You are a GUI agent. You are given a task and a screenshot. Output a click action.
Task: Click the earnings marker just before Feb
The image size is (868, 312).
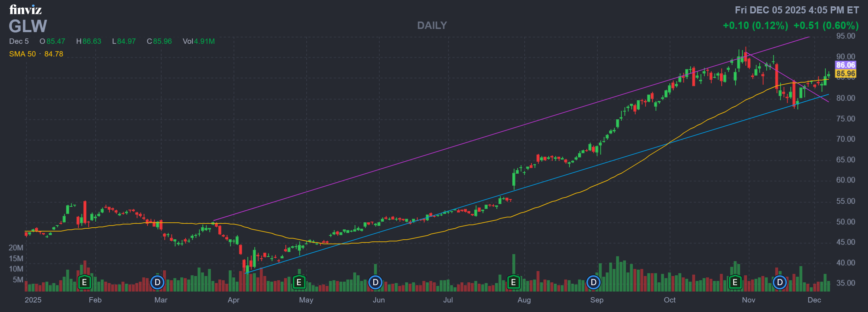pyautogui.click(x=84, y=282)
